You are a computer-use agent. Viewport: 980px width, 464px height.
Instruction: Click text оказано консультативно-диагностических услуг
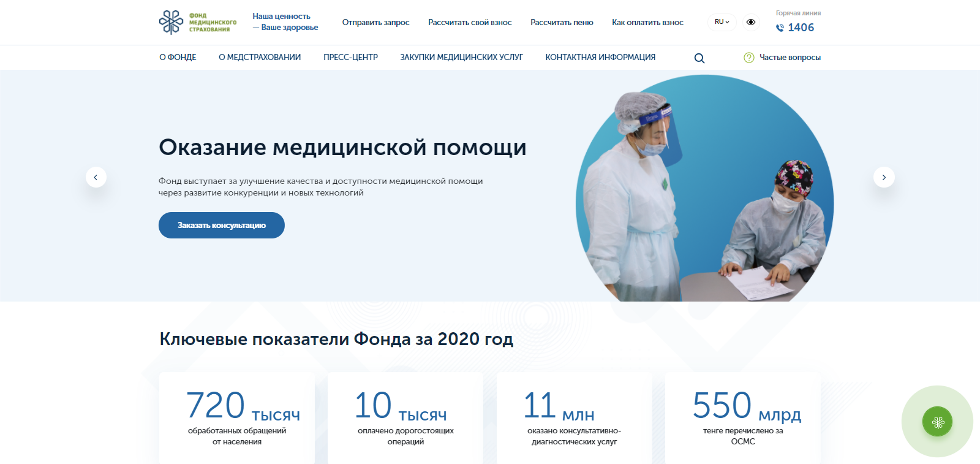click(575, 436)
